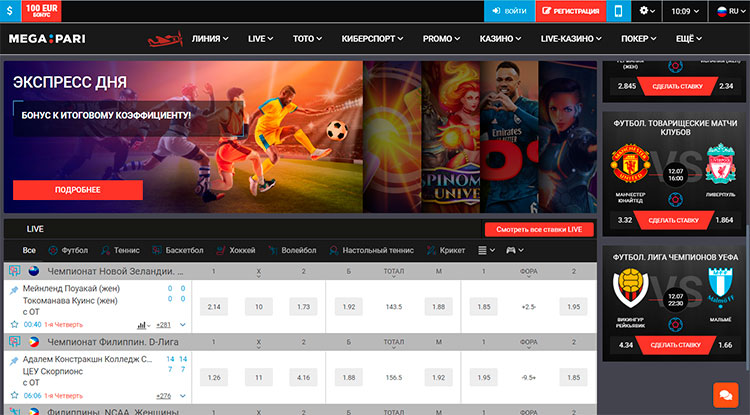The width and height of the screenshot is (750, 415).
Task: Expand Мейнленд Поуакай match row chevron
Action: [x=183, y=325]
